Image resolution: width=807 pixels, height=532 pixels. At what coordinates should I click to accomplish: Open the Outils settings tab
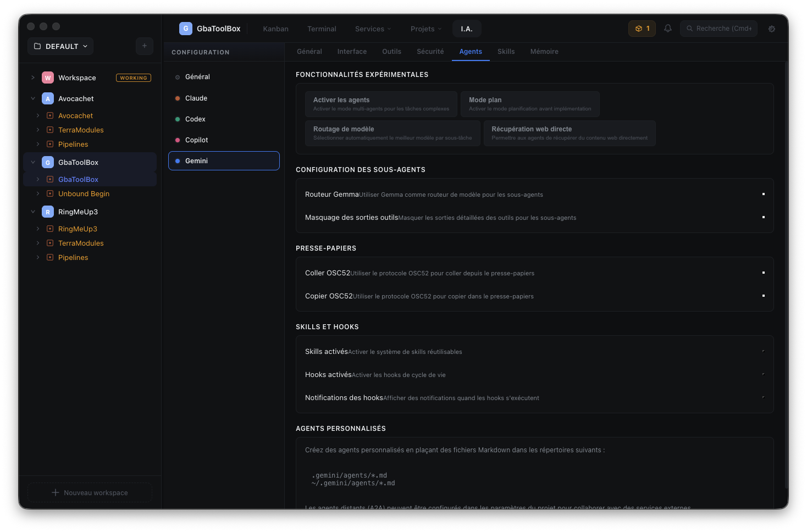point(392,52)
